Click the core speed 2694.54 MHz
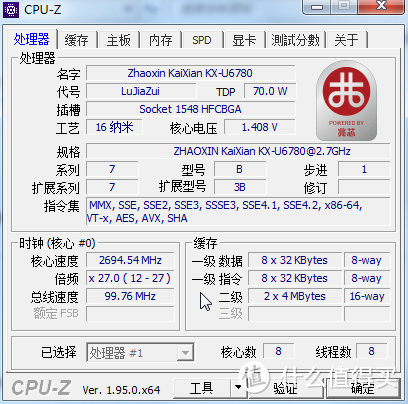The width and height of the screenshot is (408, 404). click(130, 260)
